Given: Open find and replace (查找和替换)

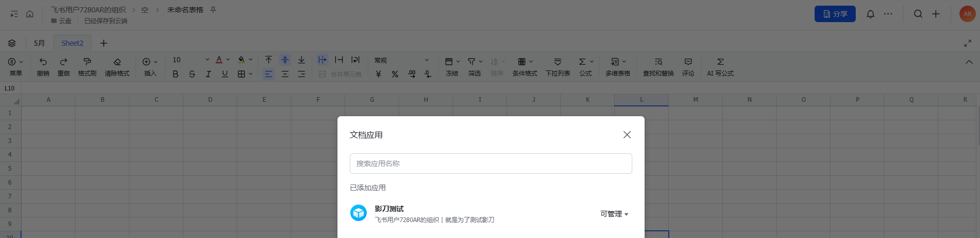Looking at the screenshot, I should 658,62.
